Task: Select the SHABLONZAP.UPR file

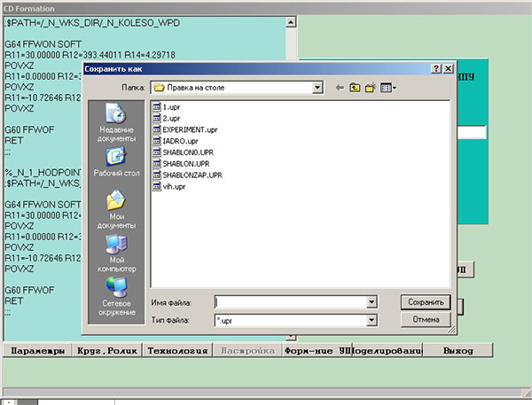Action: (185, 175)
